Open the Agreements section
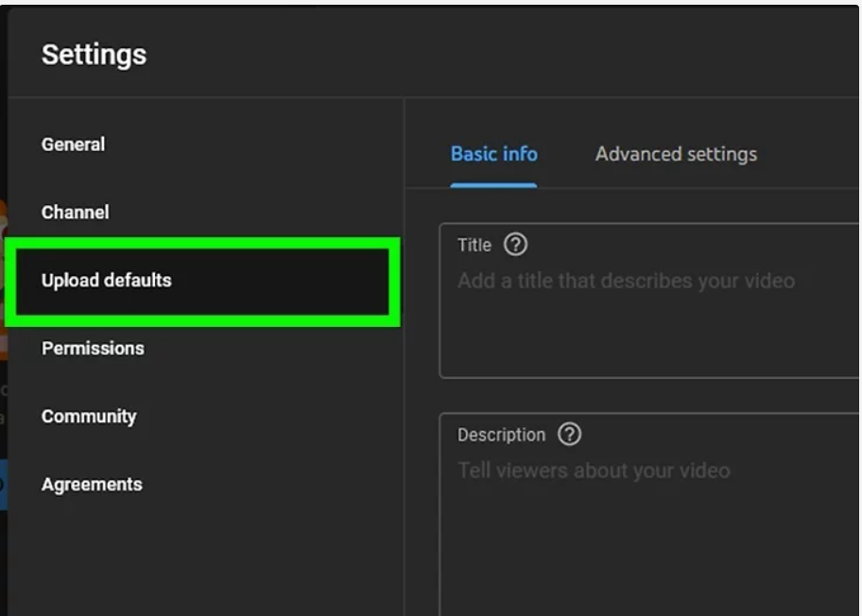862x616 pixels. [92, 485]
